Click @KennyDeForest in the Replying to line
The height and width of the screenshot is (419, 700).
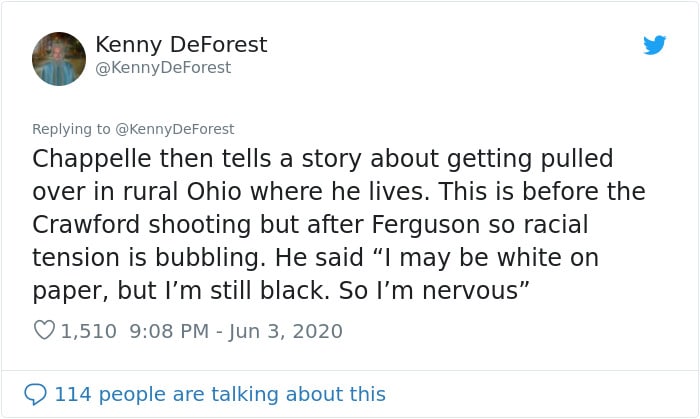coord(175,129)
